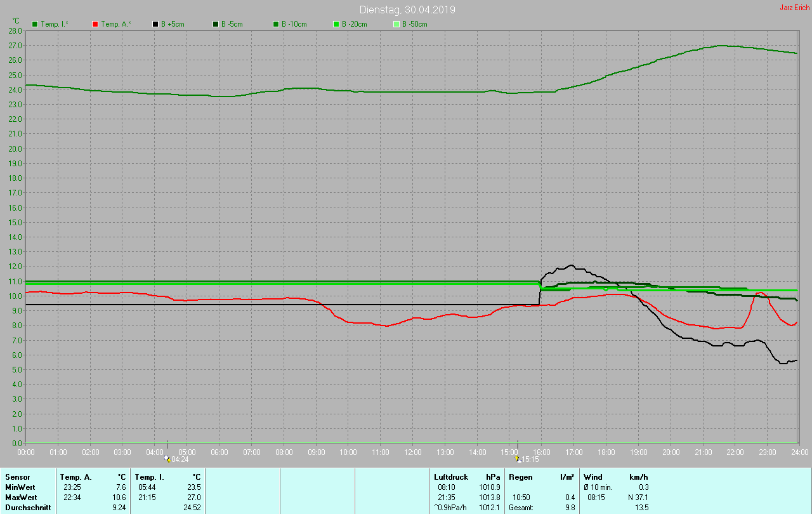This screenshot has height=514, width=812.
Task: Select the 'Regen' column header
Action: click(x=521, y=477)
